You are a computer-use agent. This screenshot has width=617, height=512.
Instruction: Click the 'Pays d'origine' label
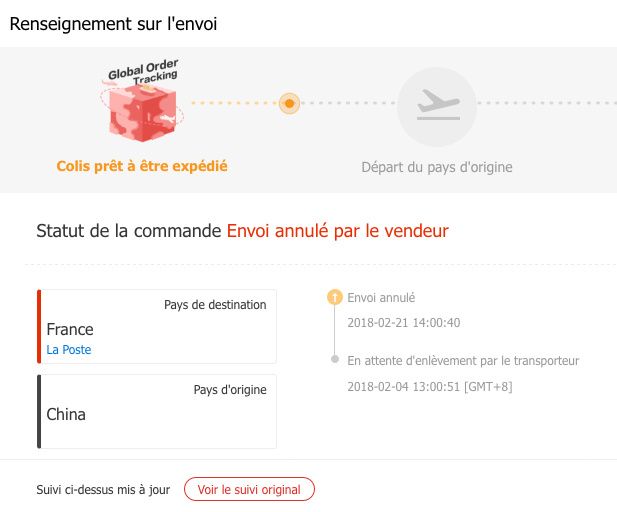[229, 389]
